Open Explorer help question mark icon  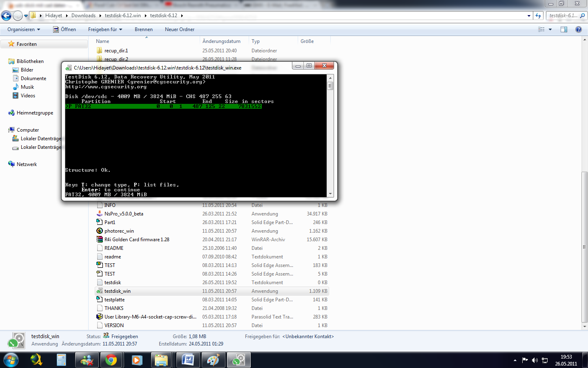click(x=578, y=29)
